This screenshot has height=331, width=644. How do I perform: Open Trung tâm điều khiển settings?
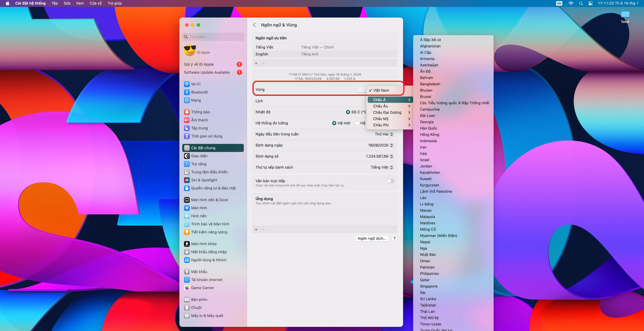pyautogui.click(x=209, y=172)
